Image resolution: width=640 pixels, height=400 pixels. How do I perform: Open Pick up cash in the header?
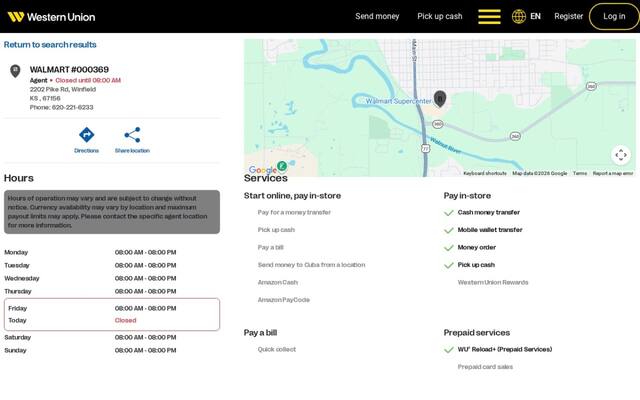[x=440, y=16]
